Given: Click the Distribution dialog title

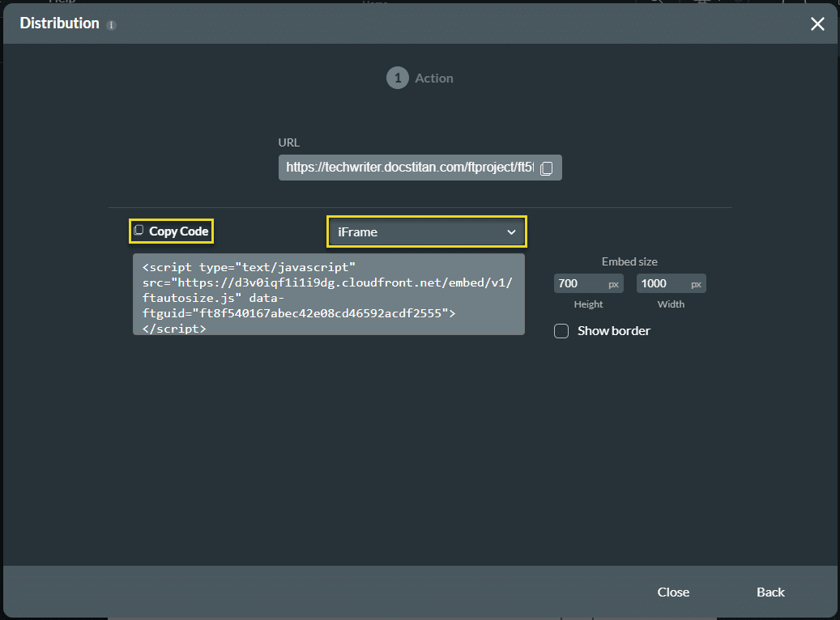Looking at the screenshot, I should tap(59, 23).
